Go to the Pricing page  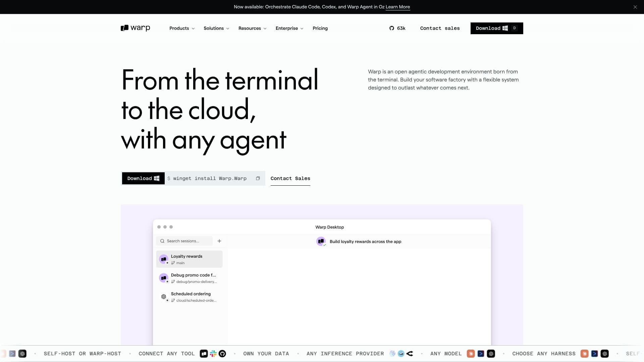pyautogui.click(x=320, y=28)
